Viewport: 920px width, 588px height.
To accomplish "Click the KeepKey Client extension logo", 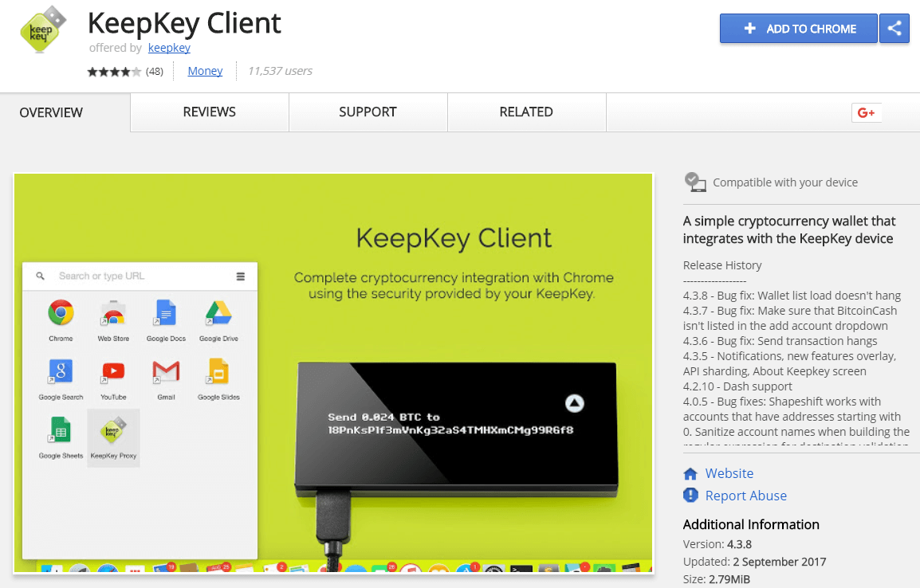I will [43, 29].
